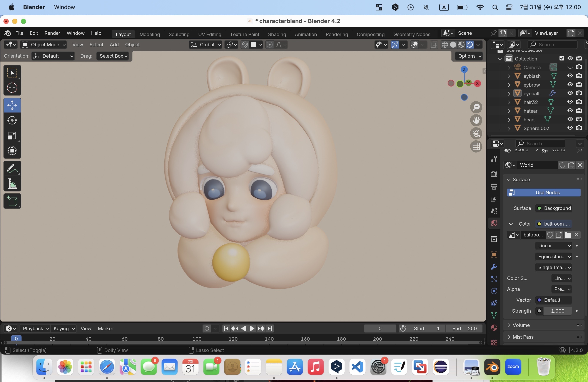
Task: Expand the Volume panel
Action: (x=521, y=325)
